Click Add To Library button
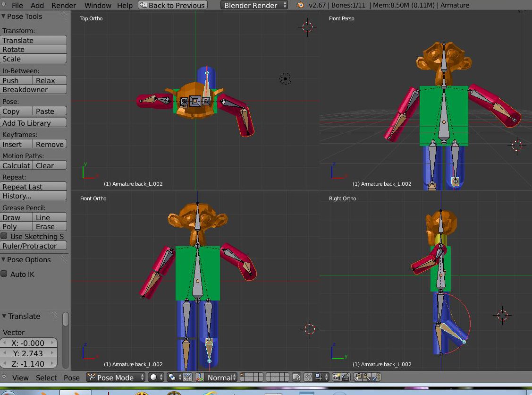The height and width of the screenshot is (395, 532). pyautogui.click(x=34, y=122)
